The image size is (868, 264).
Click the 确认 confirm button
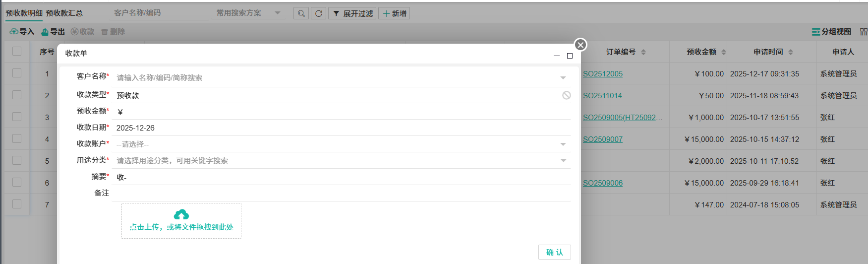pyautogui.click(x=554, y=252)
